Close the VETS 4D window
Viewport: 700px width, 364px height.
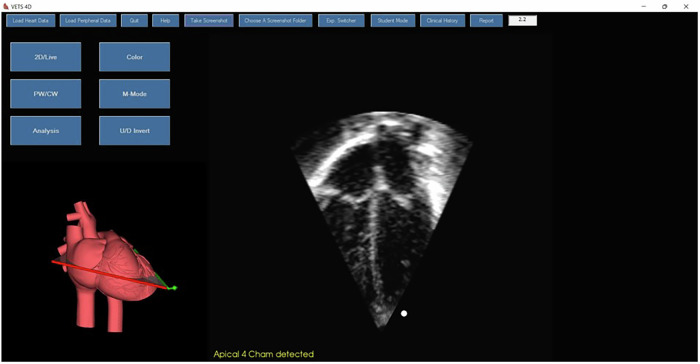[x=686, y=6]
